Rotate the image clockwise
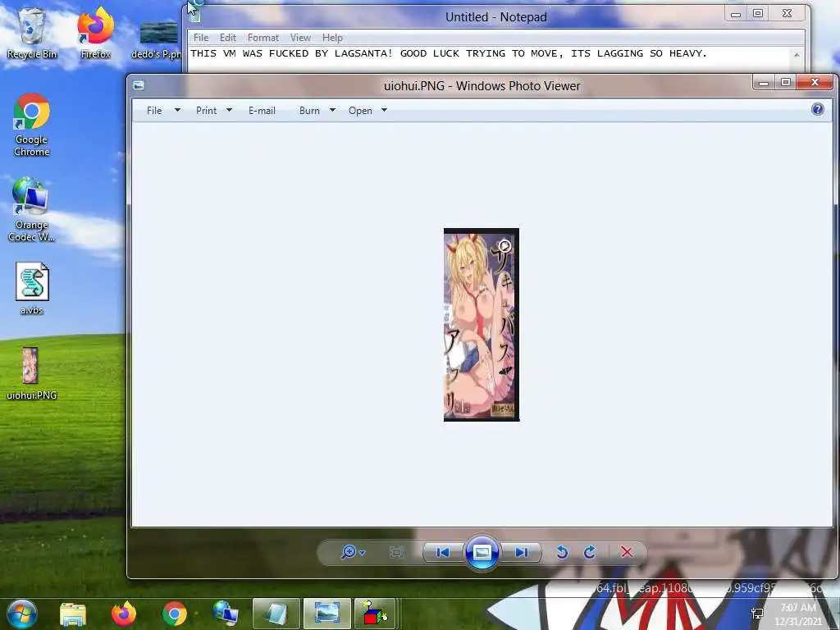 coord(590,552)
